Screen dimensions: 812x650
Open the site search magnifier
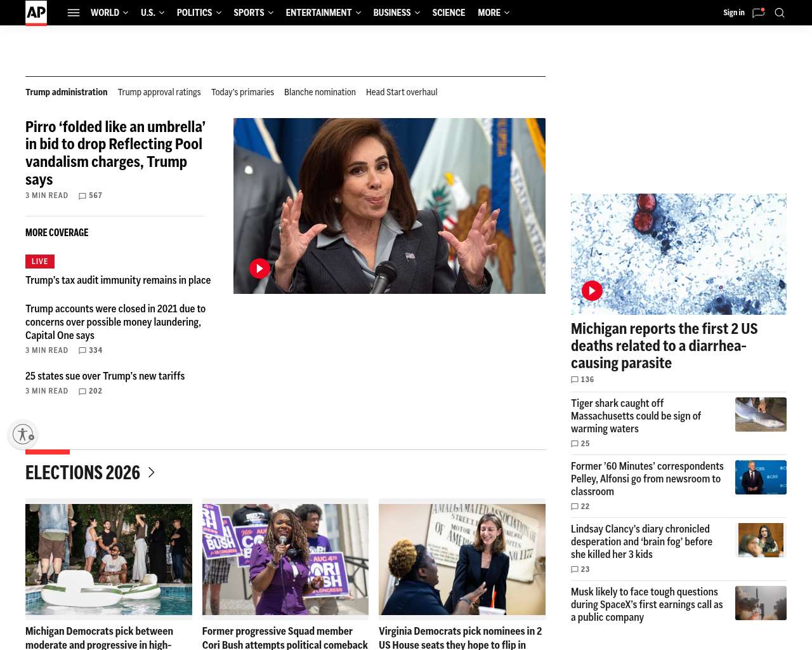(x=780, y=13)
